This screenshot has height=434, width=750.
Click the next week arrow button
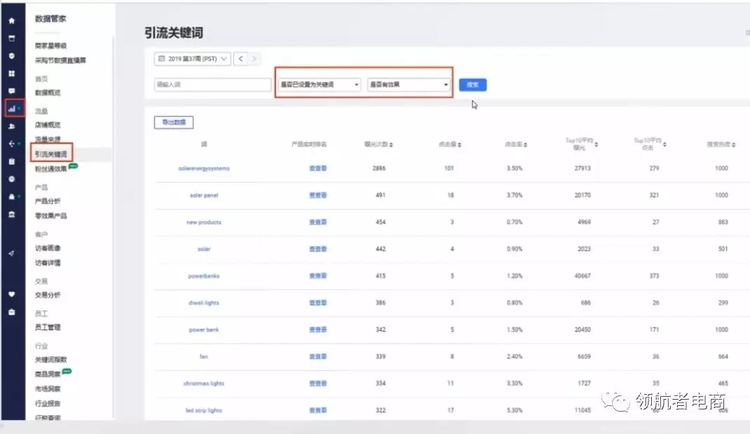click(x=255, y=59)
